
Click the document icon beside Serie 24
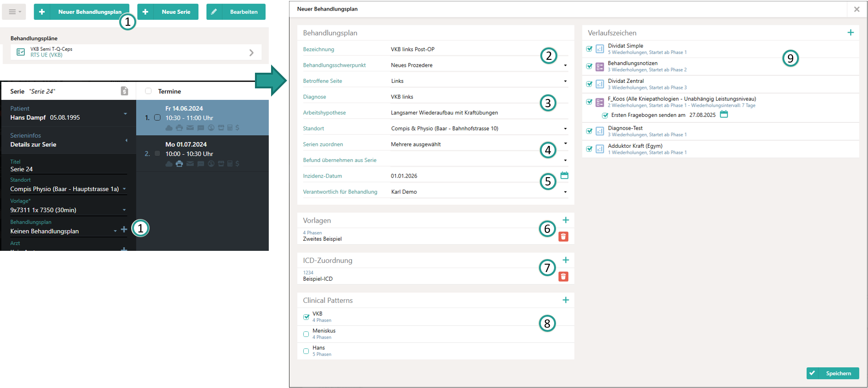[124, 91]
